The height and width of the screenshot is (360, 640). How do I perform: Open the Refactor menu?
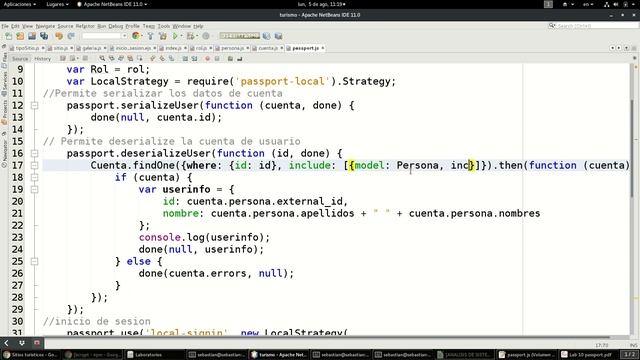85,26
